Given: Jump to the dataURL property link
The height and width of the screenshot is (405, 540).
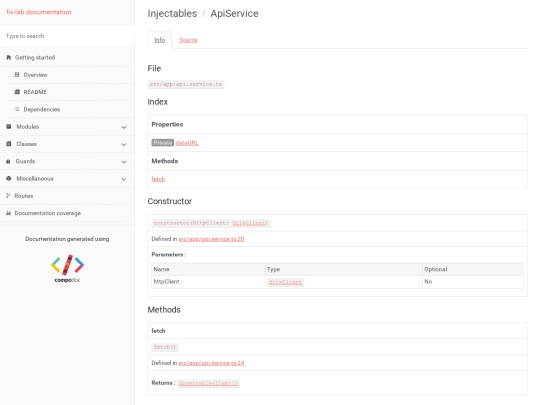Looking at the screenshot, I should point(187,143).
